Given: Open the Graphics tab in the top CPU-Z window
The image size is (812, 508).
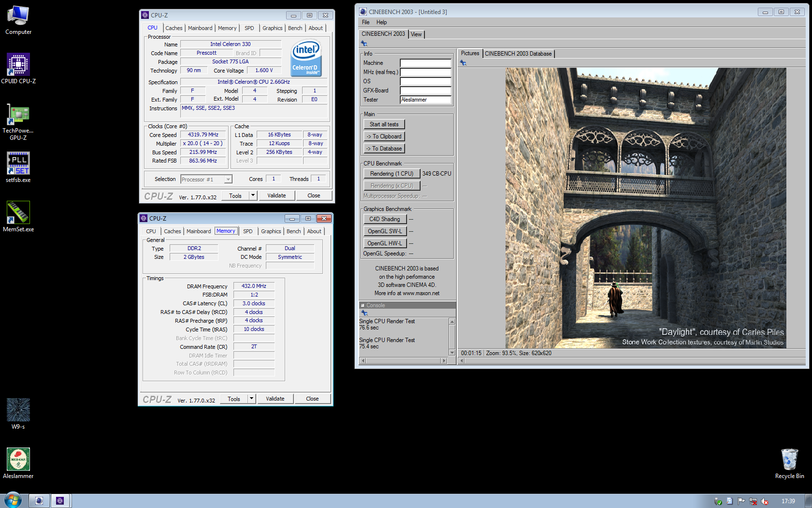Looking at the screenshot, I should [x=273, y=28].
